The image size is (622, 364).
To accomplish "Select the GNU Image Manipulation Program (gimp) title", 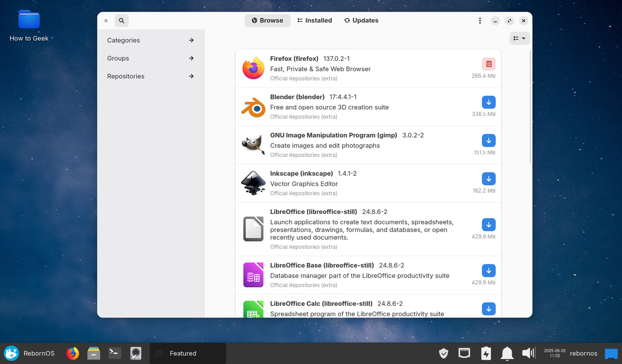I will pyautogui.click(x=333, y=135).
